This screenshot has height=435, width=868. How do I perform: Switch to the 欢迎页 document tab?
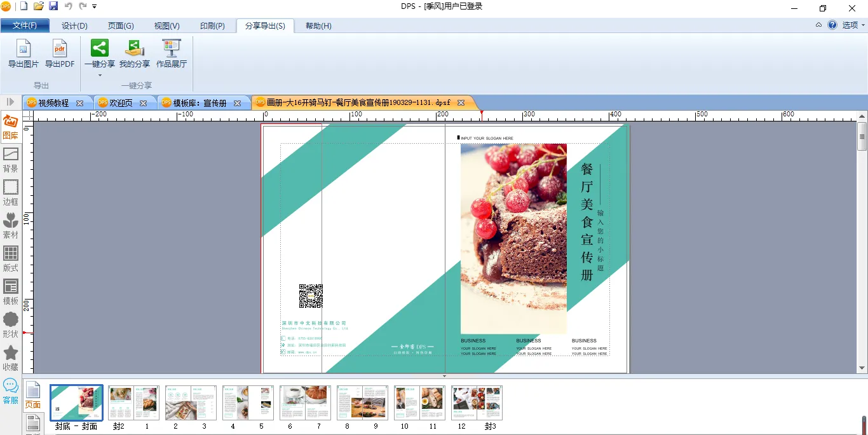[121, 103]
